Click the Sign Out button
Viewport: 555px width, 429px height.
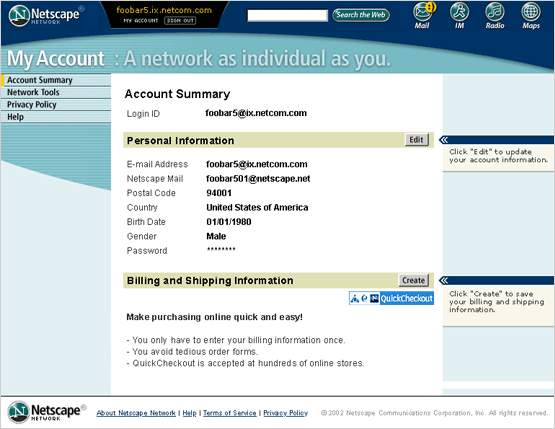point(180,21)
